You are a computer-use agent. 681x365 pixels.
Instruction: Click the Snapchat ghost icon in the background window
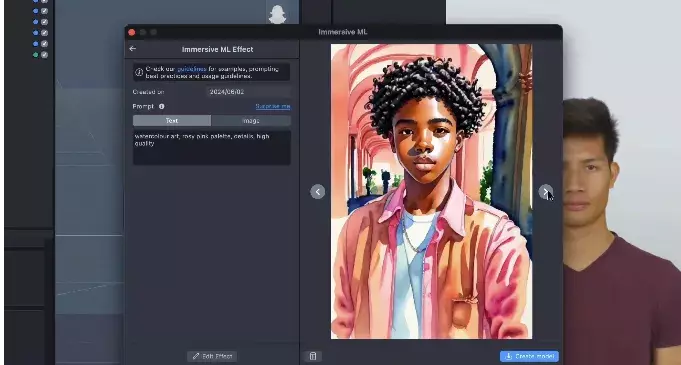277,14
